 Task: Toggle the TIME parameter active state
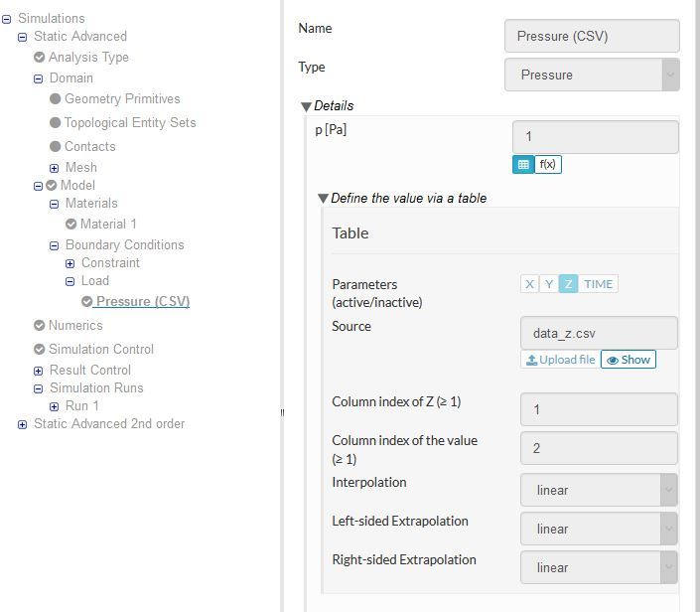pos(598,284)
